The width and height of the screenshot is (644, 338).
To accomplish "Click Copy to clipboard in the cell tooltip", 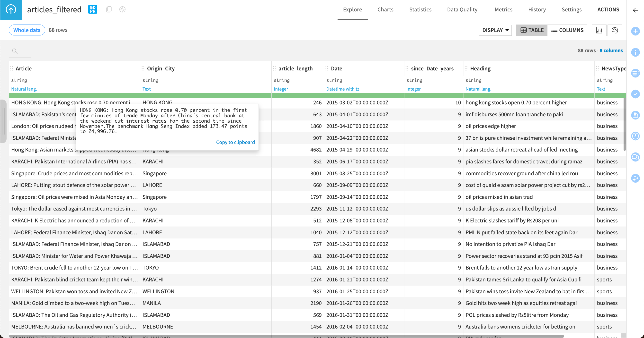I will pyautogui.click(x=235, y=142).
